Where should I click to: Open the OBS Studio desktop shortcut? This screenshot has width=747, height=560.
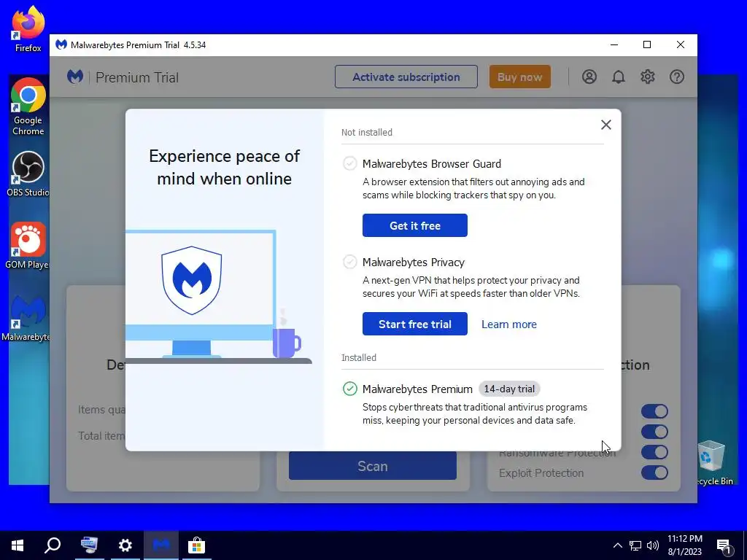click(x=28, y=174)
